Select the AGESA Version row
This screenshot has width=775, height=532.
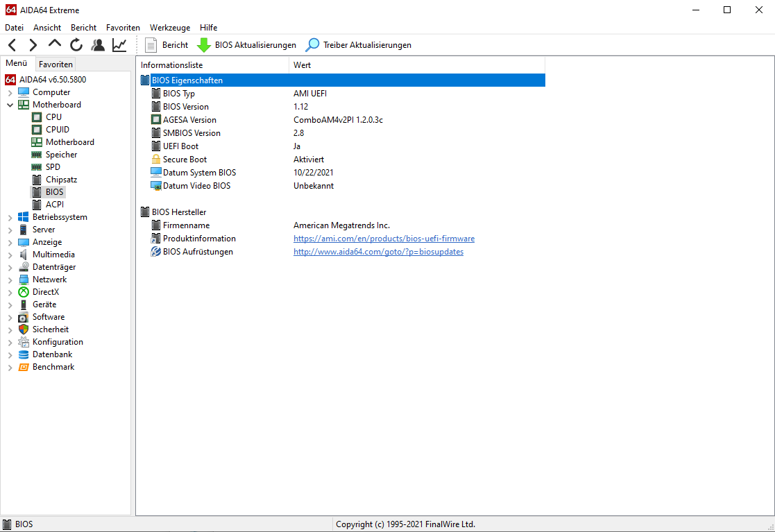342,119
